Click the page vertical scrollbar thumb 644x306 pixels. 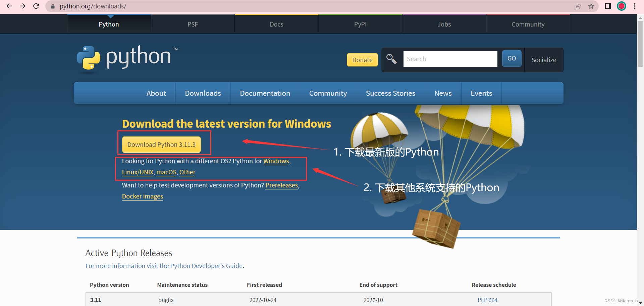pos(640,44)
